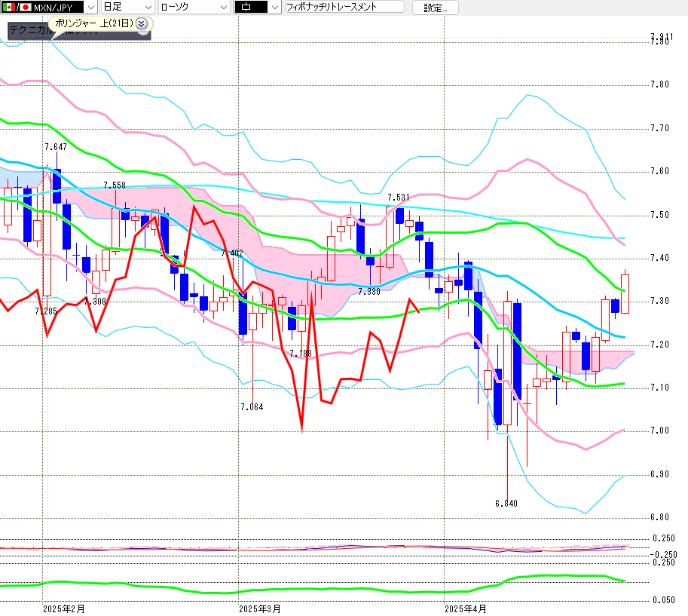This screenshot has width=688, height=616.
Task: Select the 7.064 low price label
Action: click(x=252, y=407)
